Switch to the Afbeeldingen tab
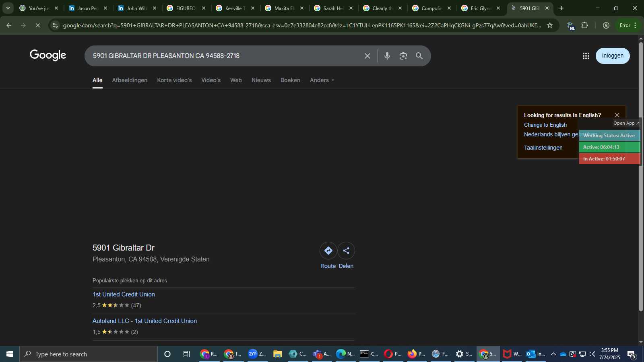The width and height of the screenshot is (644, 362). (130, 80)
